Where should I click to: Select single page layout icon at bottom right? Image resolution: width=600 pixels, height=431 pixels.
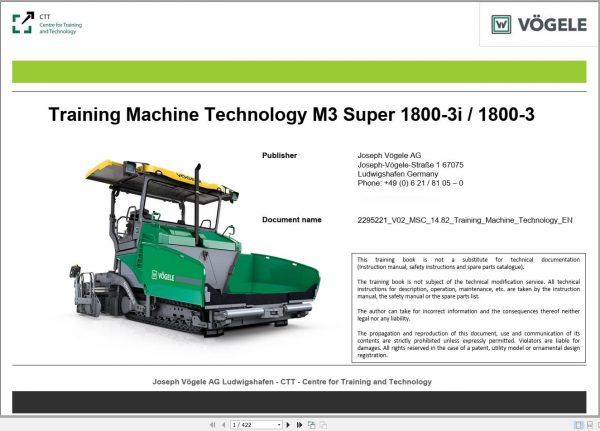(579, 424)
